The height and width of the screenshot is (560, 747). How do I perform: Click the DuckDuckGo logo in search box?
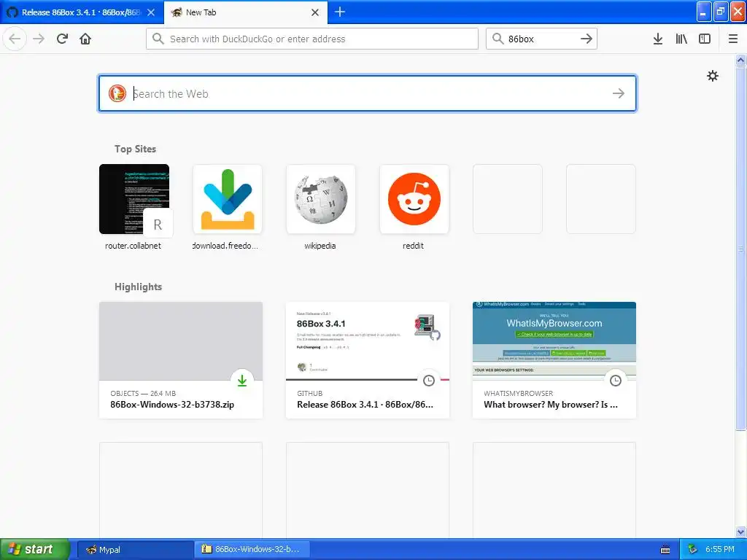(117, 93)
